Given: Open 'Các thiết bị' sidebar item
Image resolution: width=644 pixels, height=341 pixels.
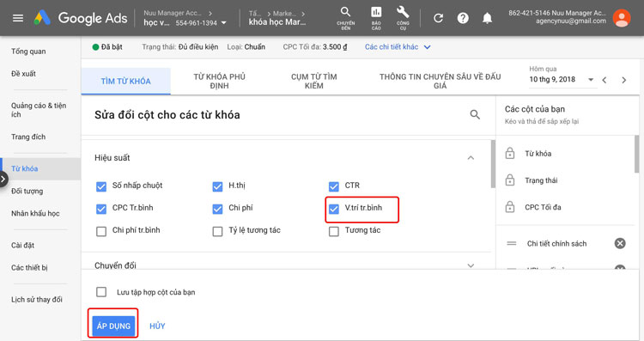Looking at the screenshot, I should tap(29, 267).
